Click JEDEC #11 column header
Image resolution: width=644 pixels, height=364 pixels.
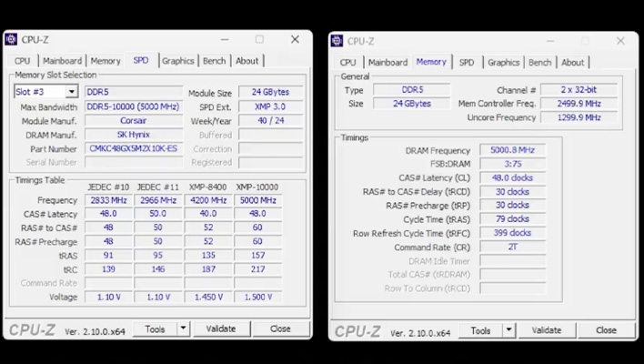(158, 187)
